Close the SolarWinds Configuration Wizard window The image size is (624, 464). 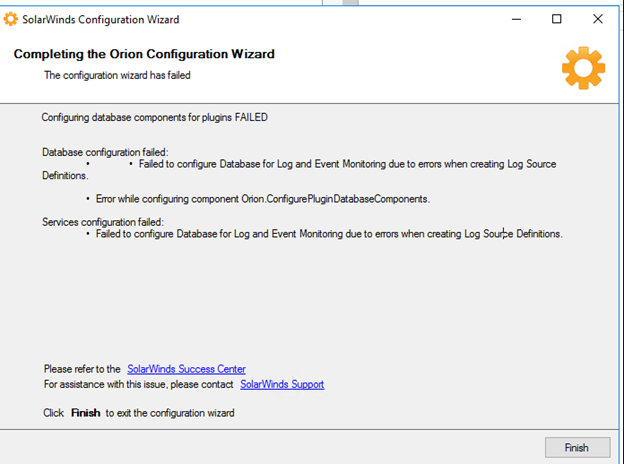(598, 19)
